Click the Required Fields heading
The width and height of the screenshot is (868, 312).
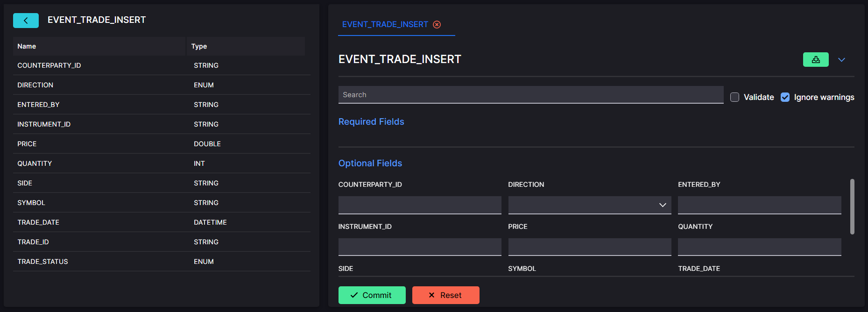point(371,121)
